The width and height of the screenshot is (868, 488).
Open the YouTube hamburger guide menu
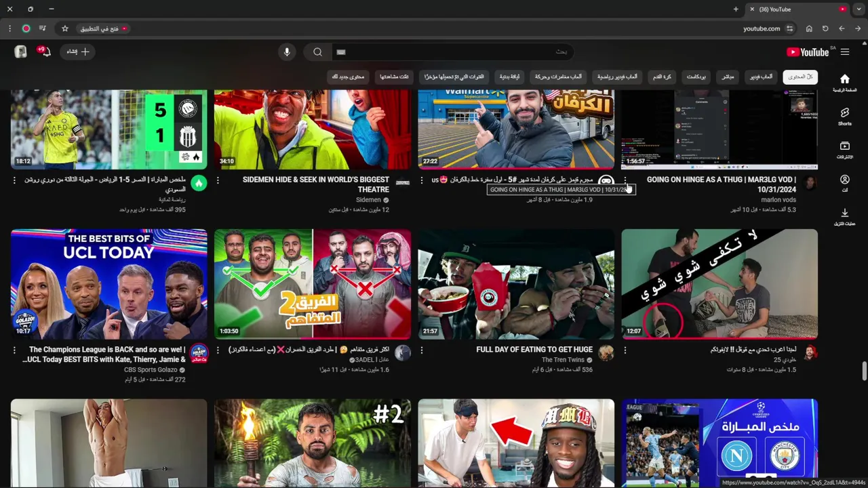844,52
